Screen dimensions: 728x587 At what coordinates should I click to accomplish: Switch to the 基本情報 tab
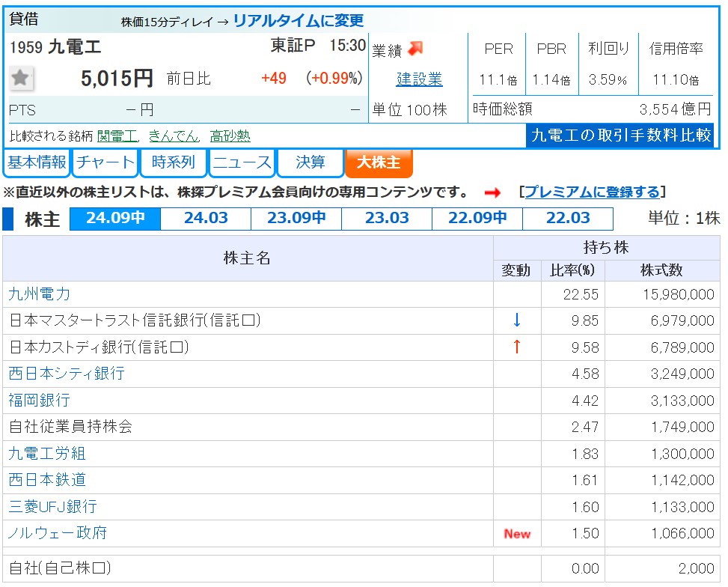(37, 162)
